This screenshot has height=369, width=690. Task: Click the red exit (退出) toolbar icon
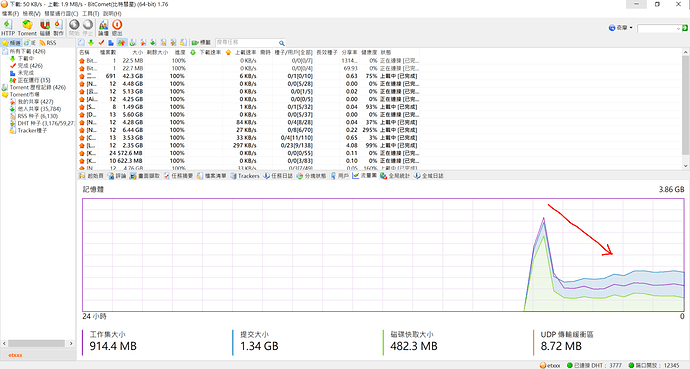[117, 27]
